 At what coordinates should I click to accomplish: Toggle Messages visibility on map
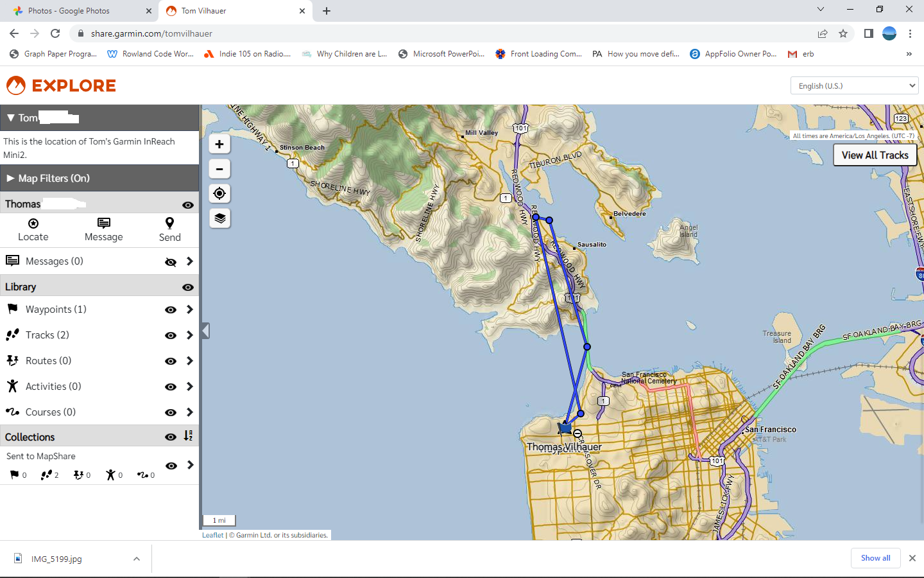(171, 262)
